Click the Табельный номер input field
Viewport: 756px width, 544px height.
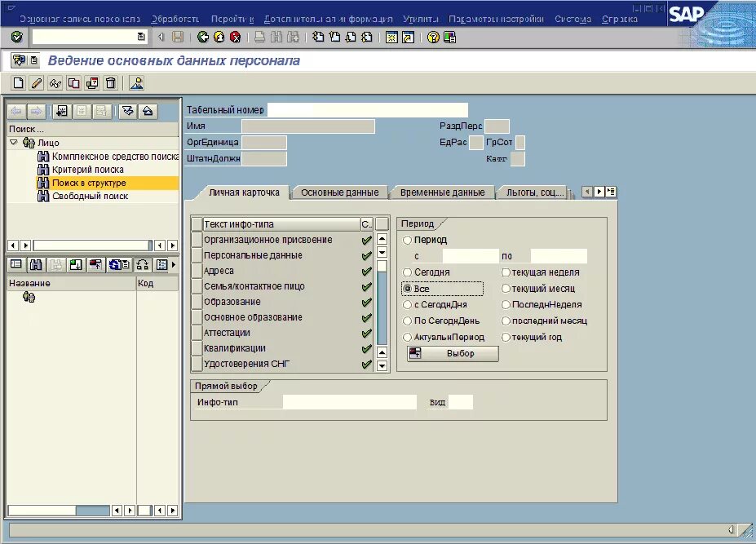click(x=367, y=110)
